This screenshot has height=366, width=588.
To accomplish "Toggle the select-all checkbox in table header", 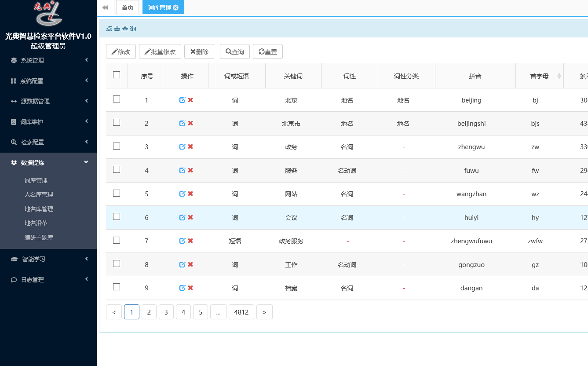I will pos(117,75).
